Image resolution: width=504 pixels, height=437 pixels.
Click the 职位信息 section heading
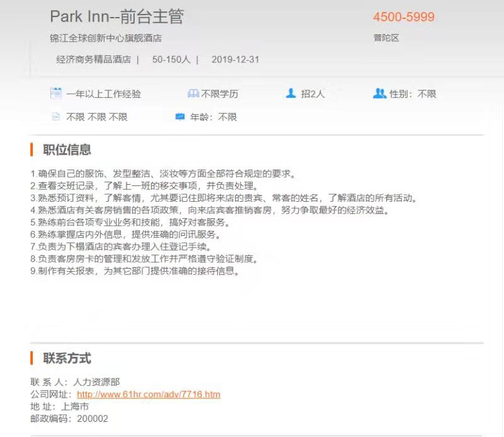[67, 149]
